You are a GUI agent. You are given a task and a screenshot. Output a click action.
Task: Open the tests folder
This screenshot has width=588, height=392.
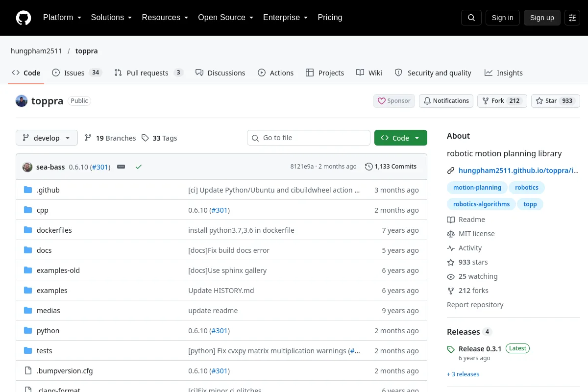point(45,351)
